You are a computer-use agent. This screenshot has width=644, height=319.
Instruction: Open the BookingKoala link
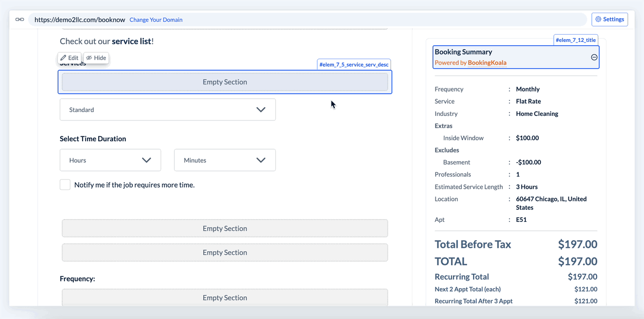(x=487, y=63)
